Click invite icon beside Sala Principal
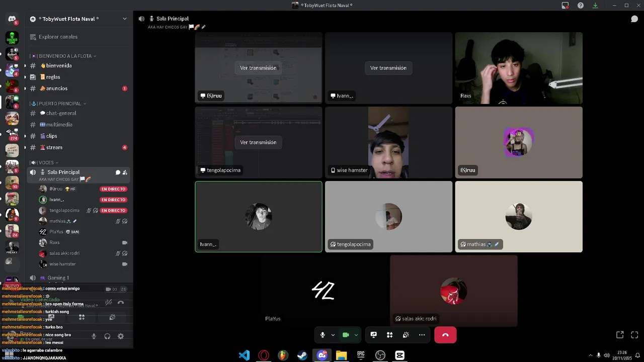This screenshot has height=362, width=644. [x=125, y=172]
